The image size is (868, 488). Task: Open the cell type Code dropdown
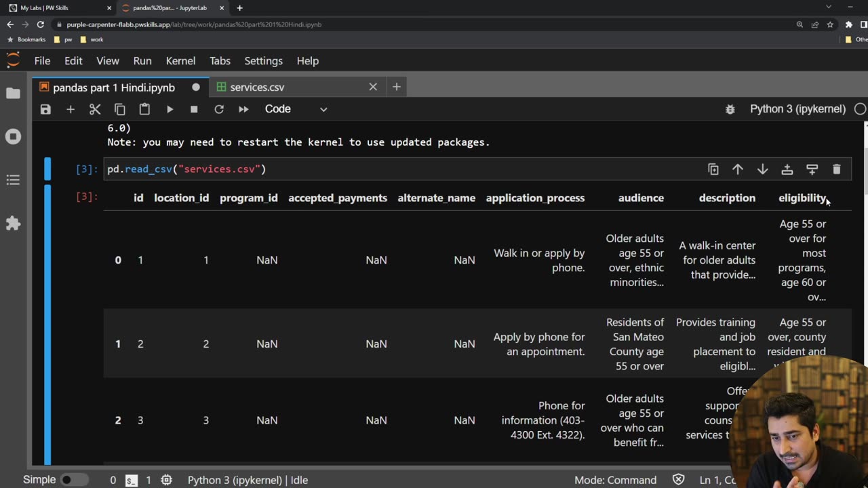296,109
